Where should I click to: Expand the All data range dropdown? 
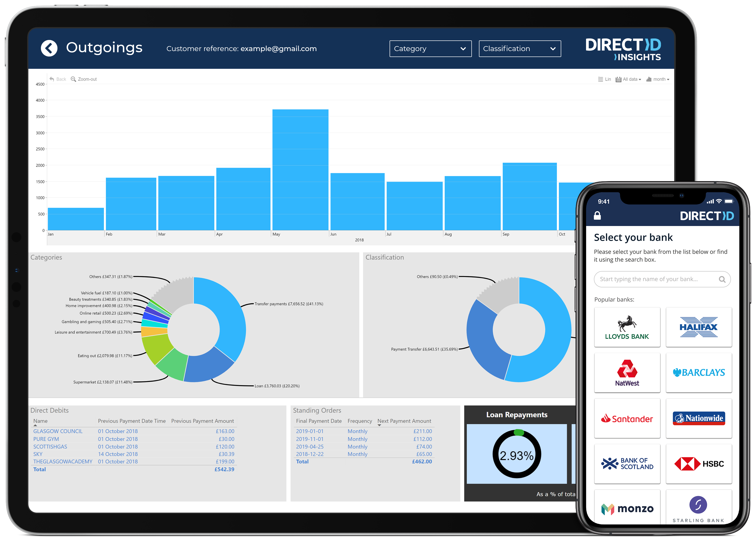click(628, 79)
